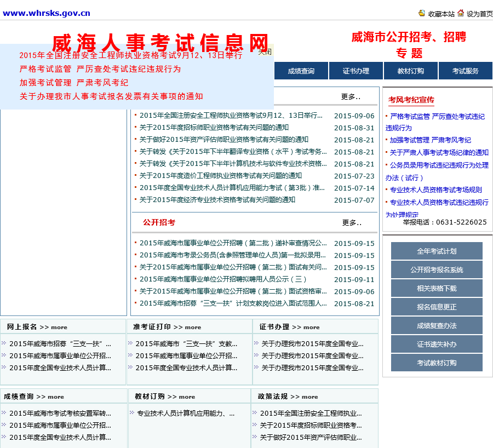This screenshot has height=448, width=493.
Task: Click the 考试教材订购 button
Action: (x=437, y=363)
